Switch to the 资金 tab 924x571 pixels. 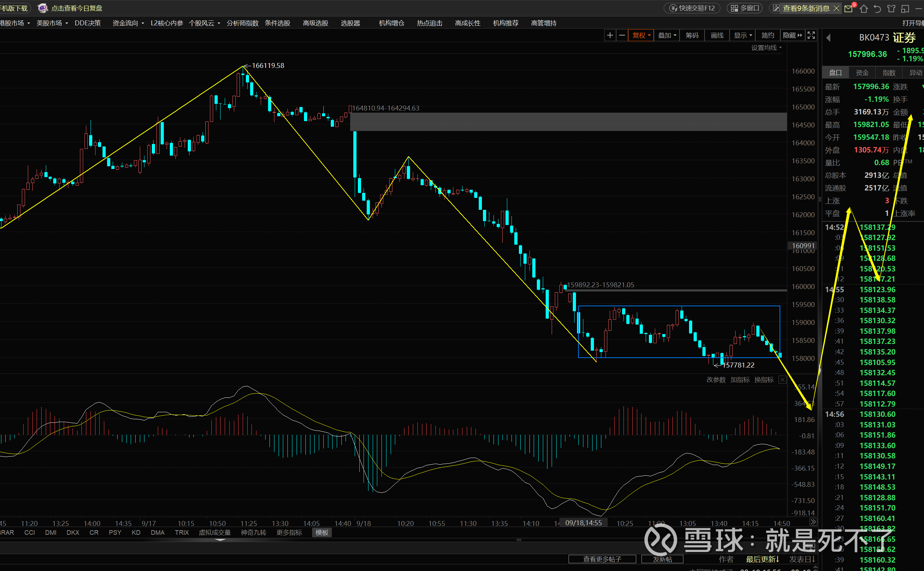tap(862, 73)
